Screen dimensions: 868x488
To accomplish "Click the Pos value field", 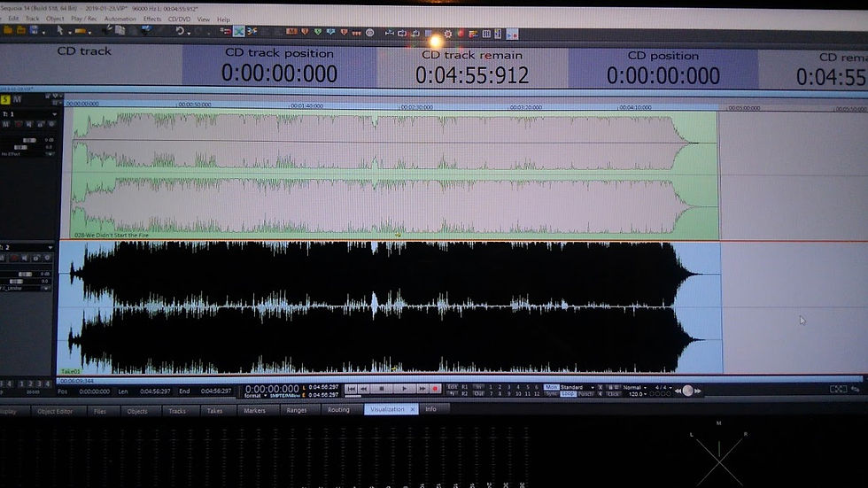I will point(94,391).
